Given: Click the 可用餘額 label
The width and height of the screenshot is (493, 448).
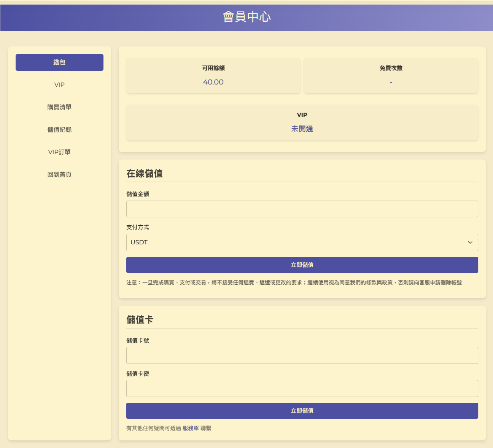Looking at the screenshot, I should [x=213, y=68].
